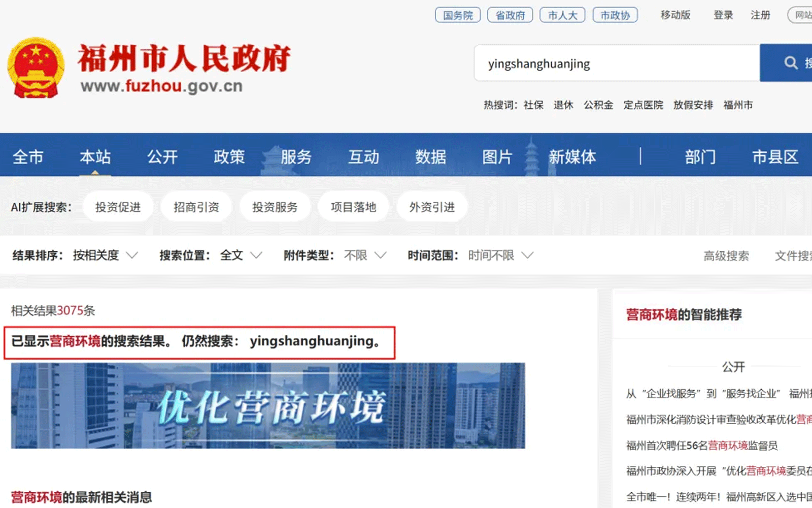The image size is (812, 508).
Task: Select the 市县区 tab
Action: pyautogui.click(x=774, y=156)
